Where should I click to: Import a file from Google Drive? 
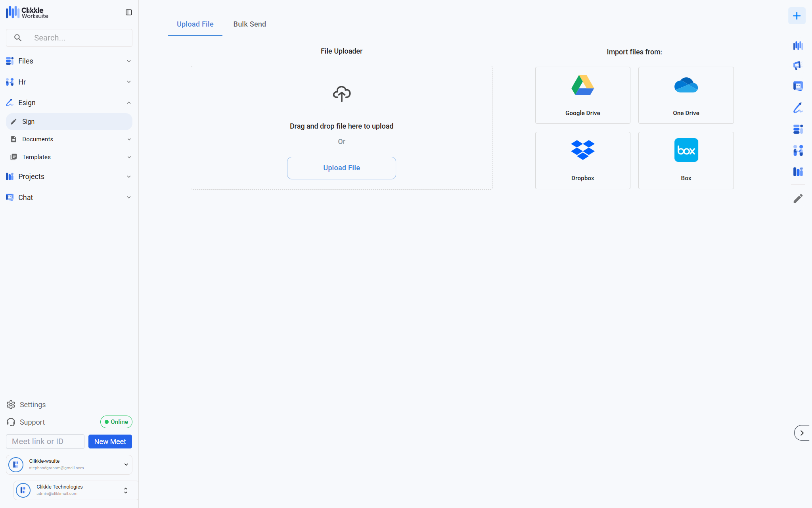point(582,95)
